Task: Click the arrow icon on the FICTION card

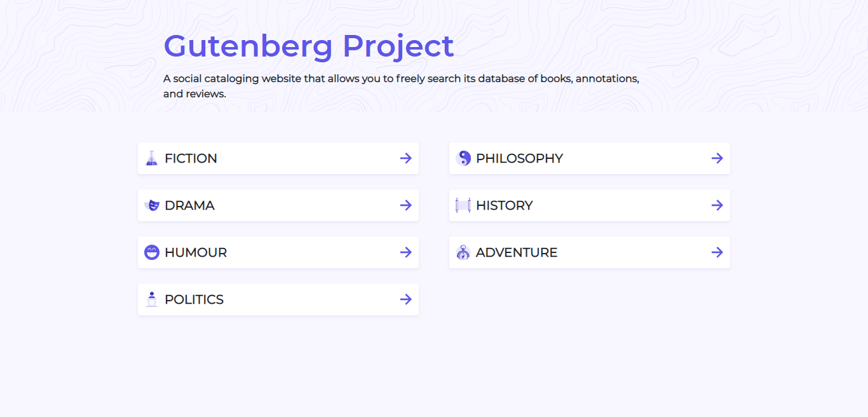Action: tap(405, 158)
